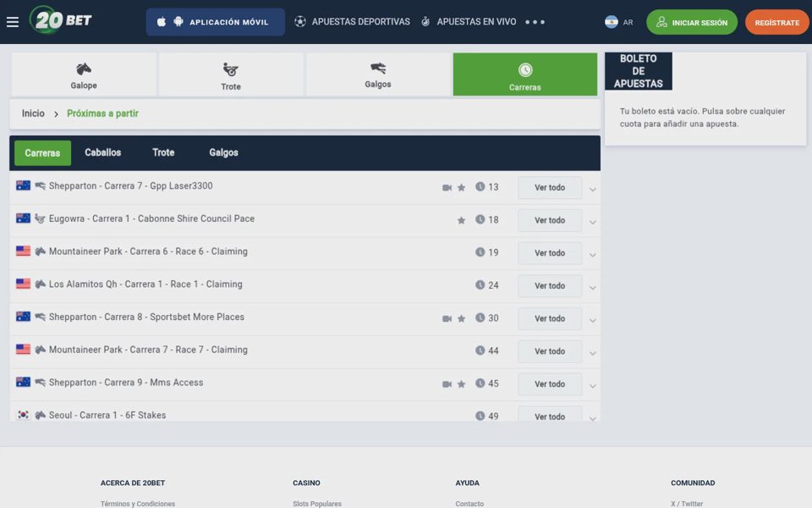The width and height of the screenshot is (812, 508).
Task: Switch to the Trote category tab
Action: tap(231, 75)
